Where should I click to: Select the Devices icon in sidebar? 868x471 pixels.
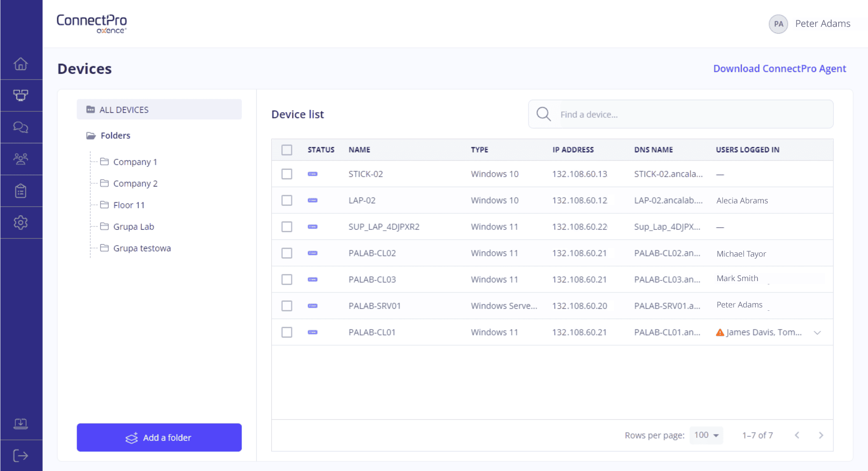coord(21,95)
